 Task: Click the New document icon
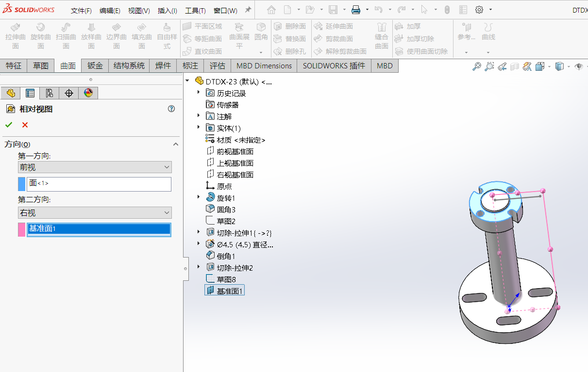click(288, 10)
